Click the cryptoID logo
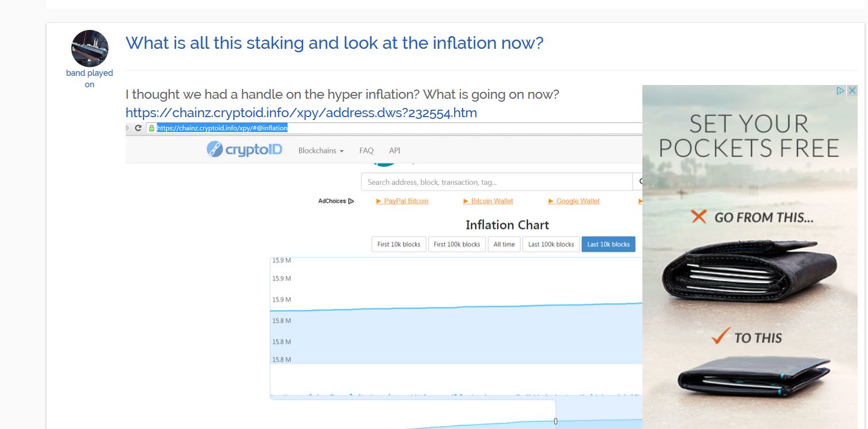Viewport: 868px width, 429px height. click(245, 150)
